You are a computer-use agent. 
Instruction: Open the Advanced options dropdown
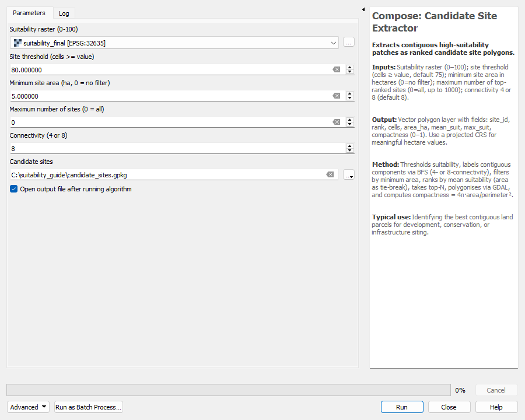(x=28, y=407)
